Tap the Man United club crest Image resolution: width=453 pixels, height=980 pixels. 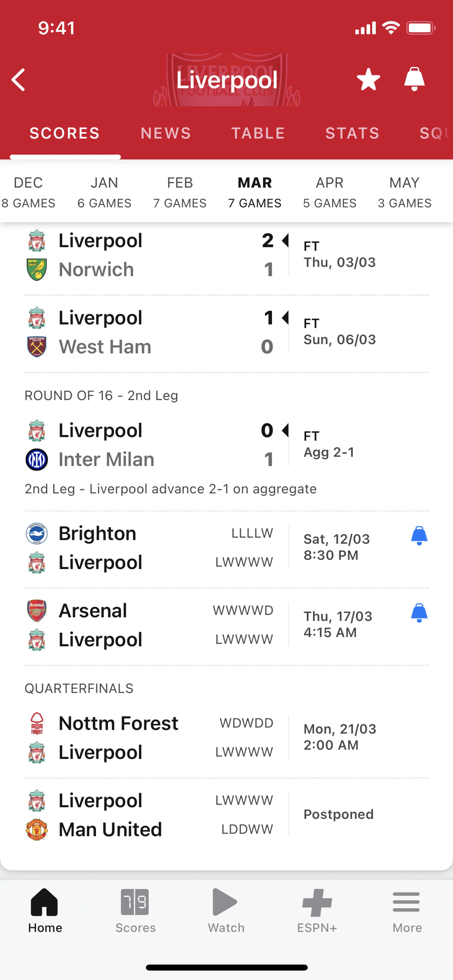pyautogui.click(x=37, y=829)
